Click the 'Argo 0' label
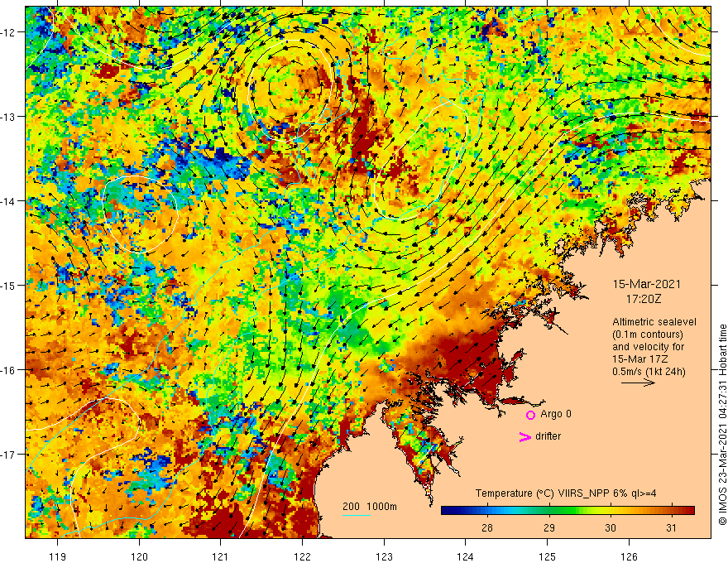 tap(556, 414)
